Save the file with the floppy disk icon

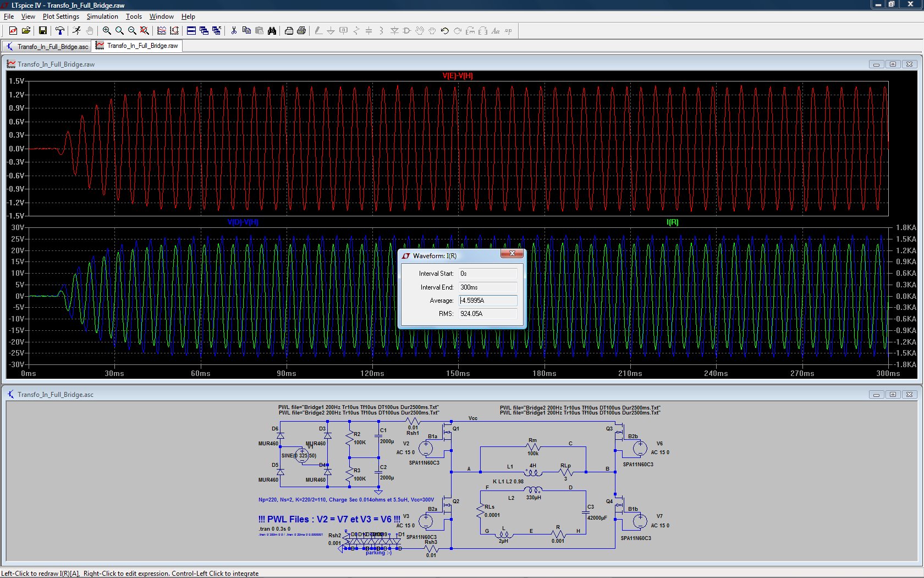point(42,31)
